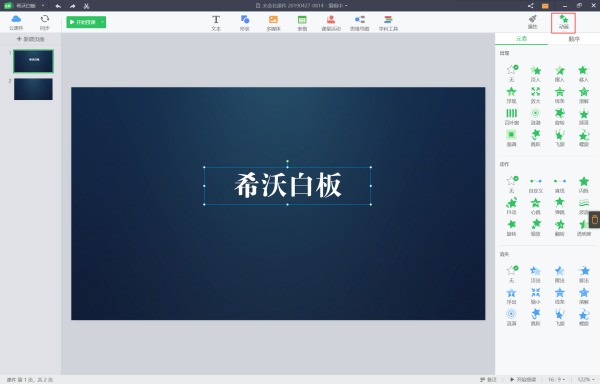This screenshot has width=600, height=384.
Task: Apply 溶解 dissolve entrance animation
Action: coord(584,95)
